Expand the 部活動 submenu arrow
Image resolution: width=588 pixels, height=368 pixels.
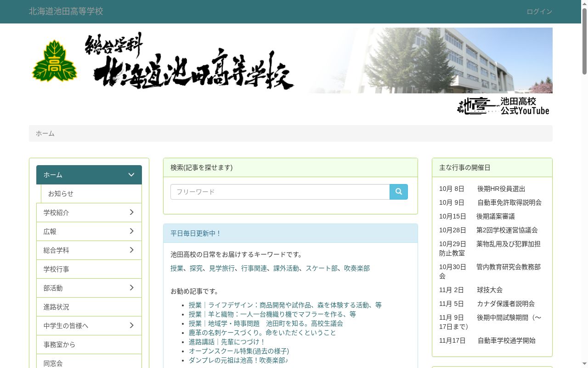131,287
